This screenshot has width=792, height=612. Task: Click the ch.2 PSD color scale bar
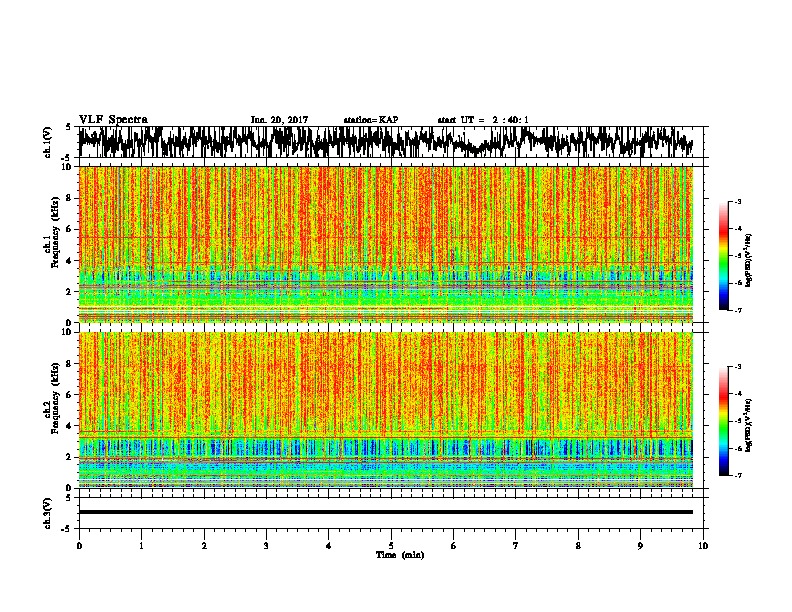tap(723, 421)
